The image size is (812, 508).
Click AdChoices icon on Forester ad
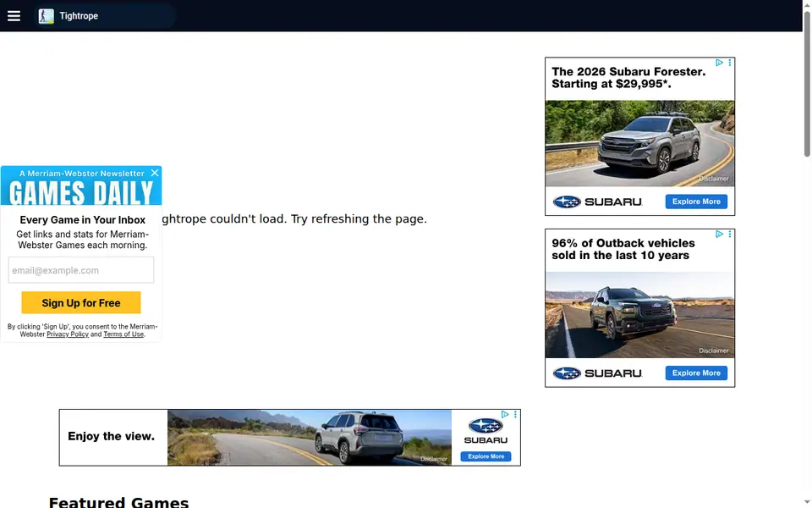click(719, 63)
